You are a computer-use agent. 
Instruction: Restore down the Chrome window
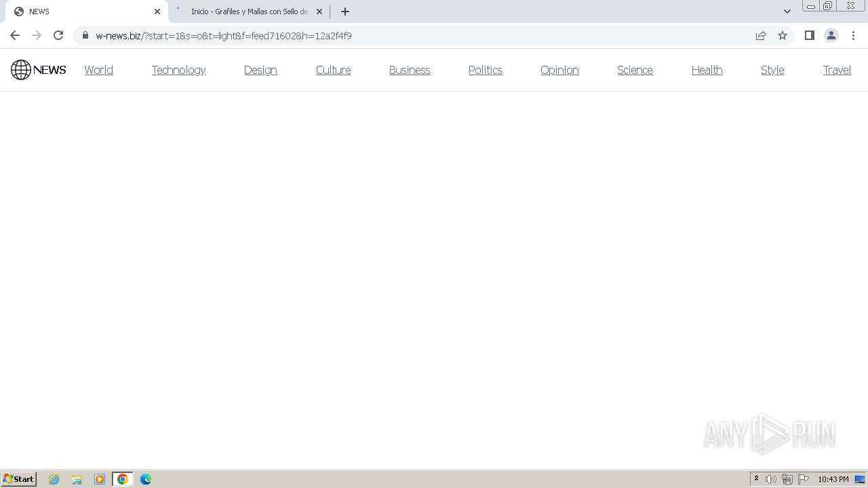(x=828, y=6)
